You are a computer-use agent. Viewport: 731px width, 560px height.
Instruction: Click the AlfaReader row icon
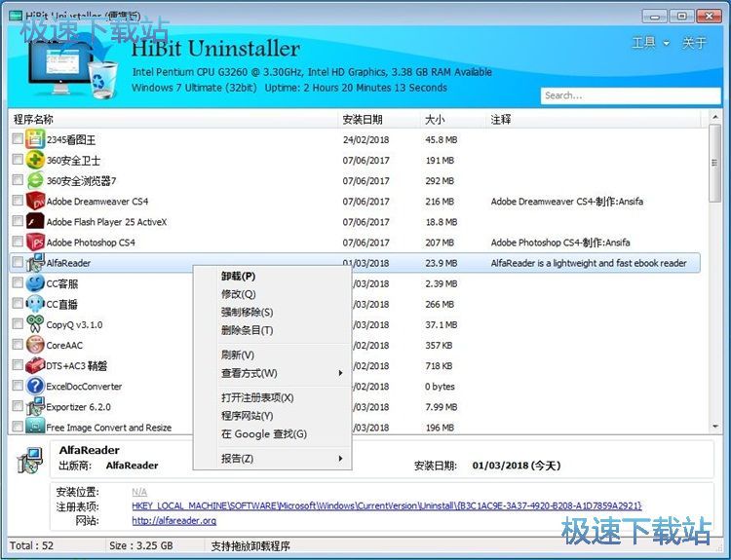coord(35,263)
